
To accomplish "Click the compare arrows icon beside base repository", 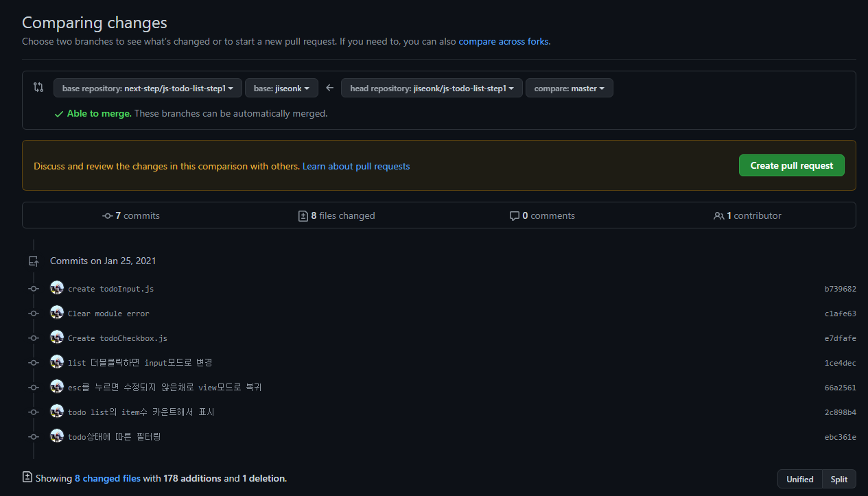I will (x=38, y=87).
